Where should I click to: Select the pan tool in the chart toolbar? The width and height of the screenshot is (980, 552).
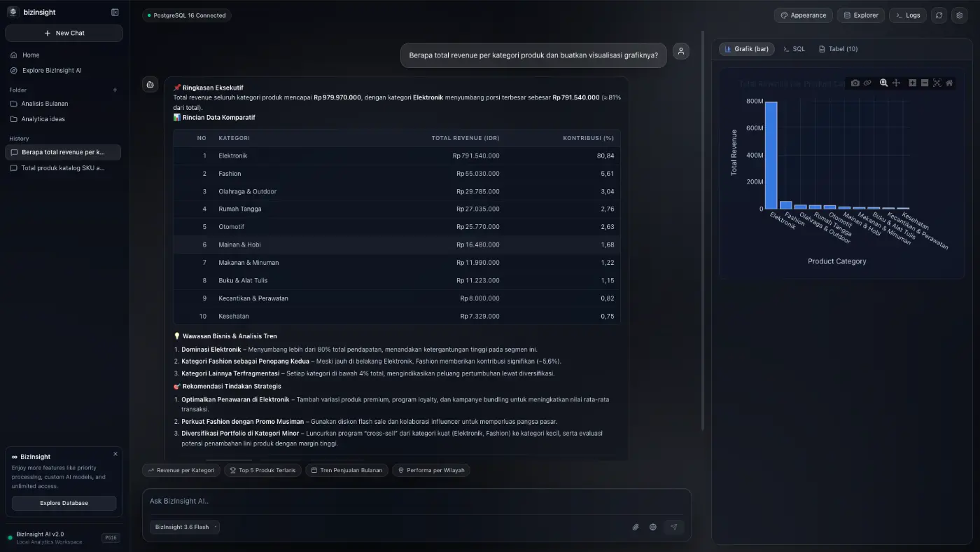(x=896, y=83)
